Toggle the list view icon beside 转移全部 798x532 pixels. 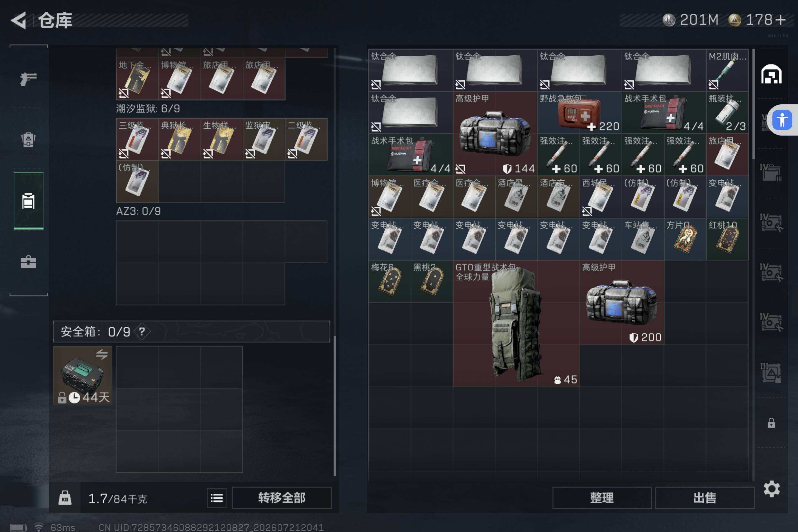[x=217, y=498]
